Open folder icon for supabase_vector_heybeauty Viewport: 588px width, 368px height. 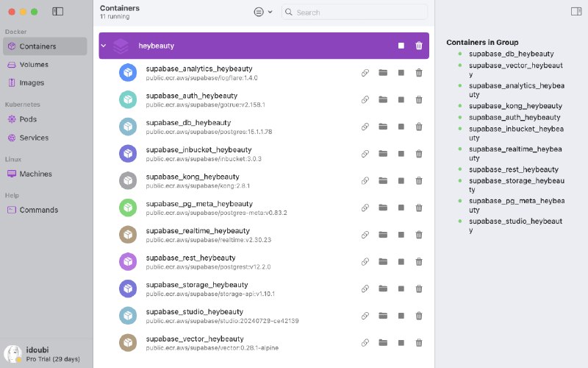pyautogui.click(x=383, y=342)
